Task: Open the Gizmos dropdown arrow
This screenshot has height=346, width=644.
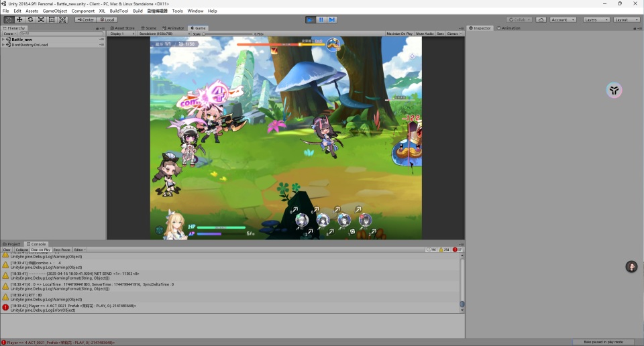Action: point(461,34)
